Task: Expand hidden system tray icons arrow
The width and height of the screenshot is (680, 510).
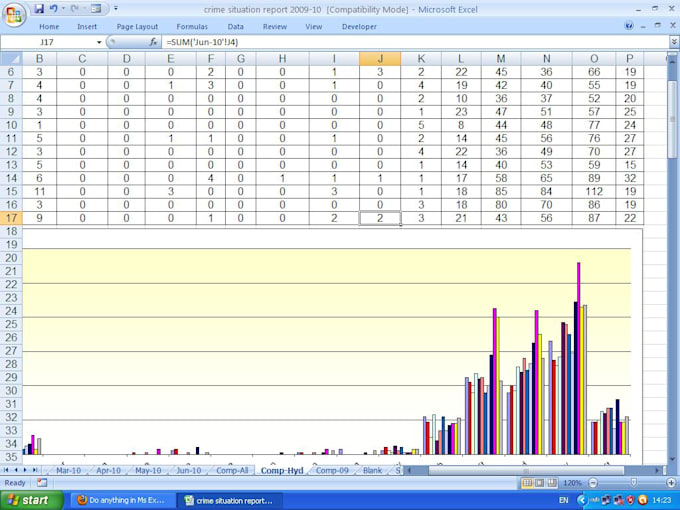Action: (582, 500)
